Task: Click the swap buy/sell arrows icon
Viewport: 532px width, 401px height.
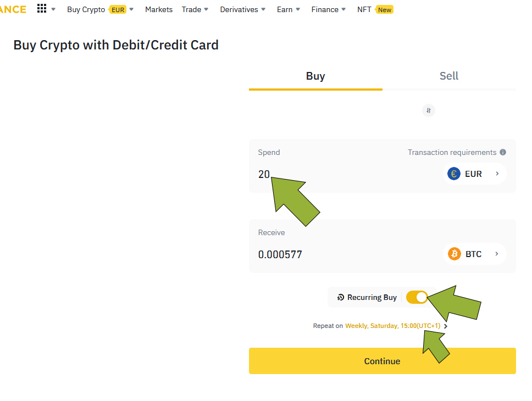Action: coord(429,110)
